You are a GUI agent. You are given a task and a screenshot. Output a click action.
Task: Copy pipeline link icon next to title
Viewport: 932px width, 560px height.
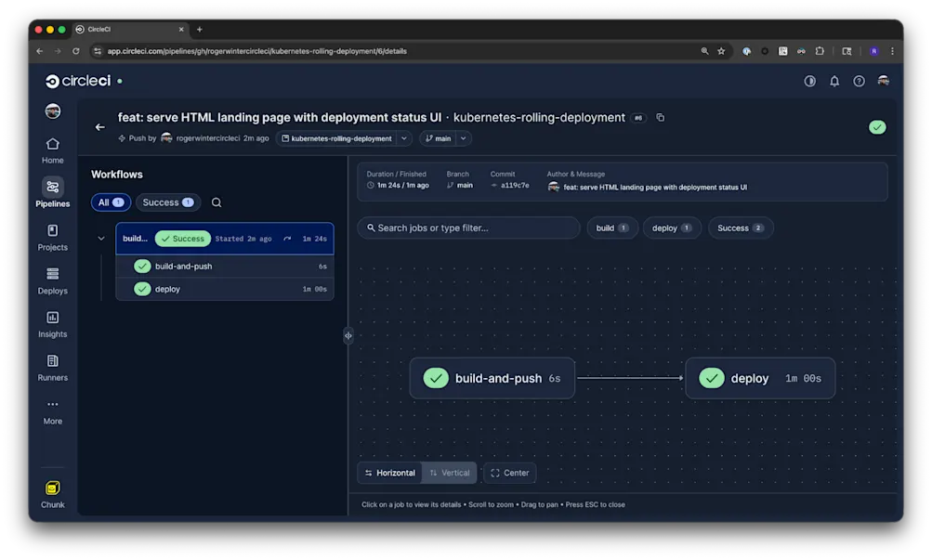point(660,118)
